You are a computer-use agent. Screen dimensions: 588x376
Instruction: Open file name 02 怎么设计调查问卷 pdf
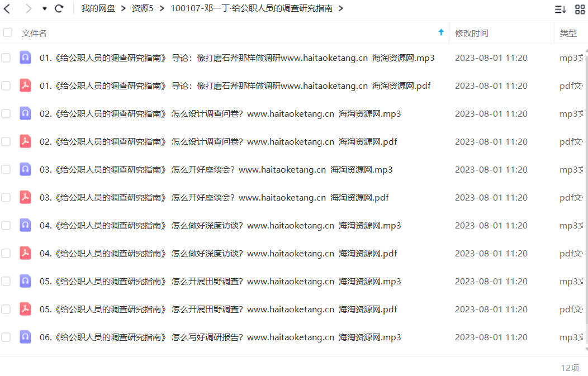[218, 142]
